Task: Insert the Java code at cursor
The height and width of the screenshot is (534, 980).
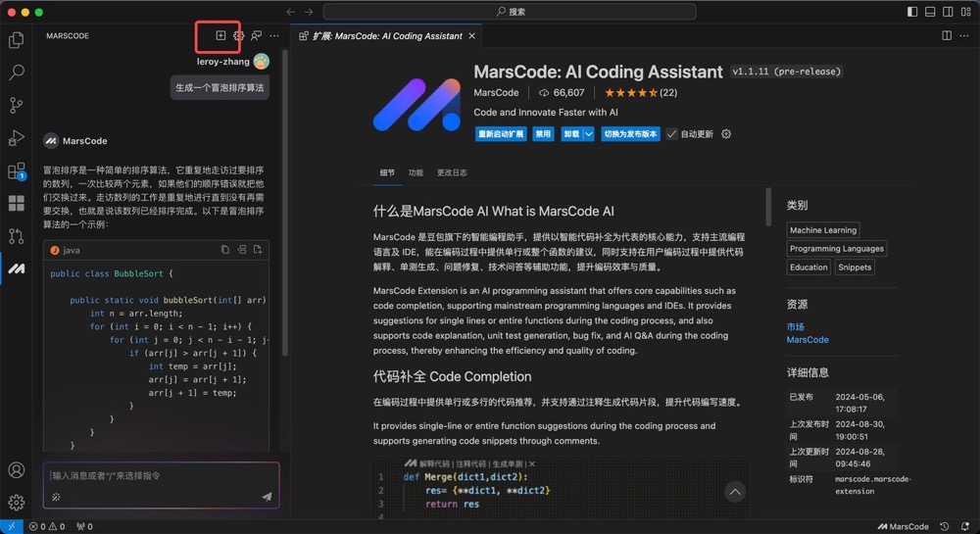Action: 241,250
